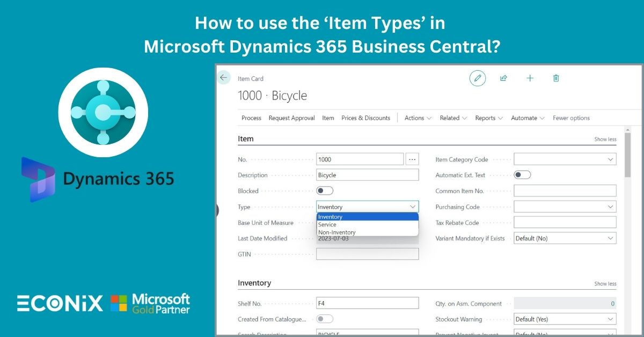Go back using the back arrow
644x337 pixels.
pyautogui.click(x=224, y=77)
